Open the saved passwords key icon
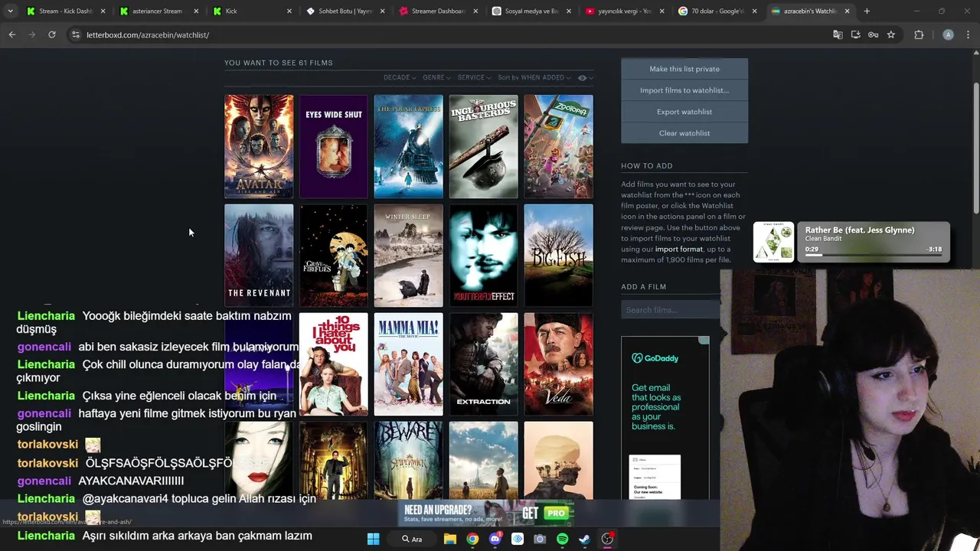The width and height of the screenshot is (980, 551). (873, 34)
